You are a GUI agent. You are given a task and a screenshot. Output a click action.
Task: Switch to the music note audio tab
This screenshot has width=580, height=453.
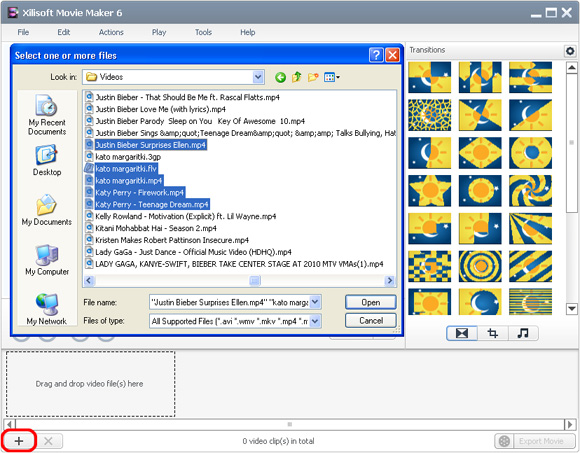coord(523,333)
